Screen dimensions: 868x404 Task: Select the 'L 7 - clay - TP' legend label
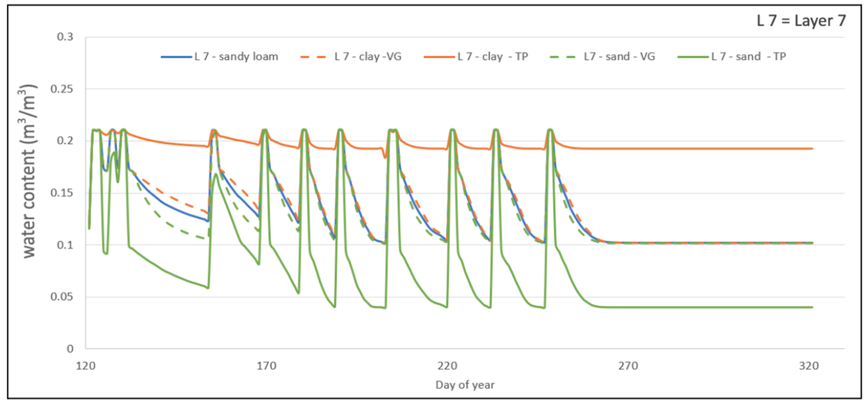pyautogui.click(x=493, y=56)
